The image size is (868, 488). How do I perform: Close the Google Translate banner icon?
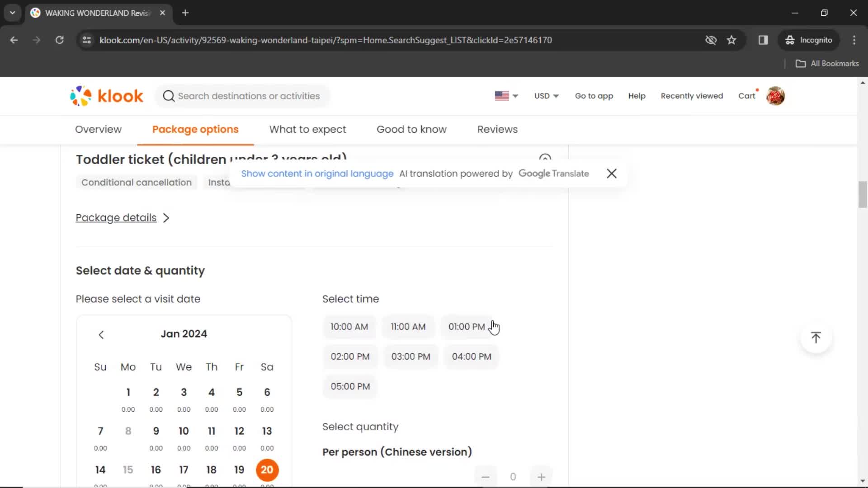point(611,174)
